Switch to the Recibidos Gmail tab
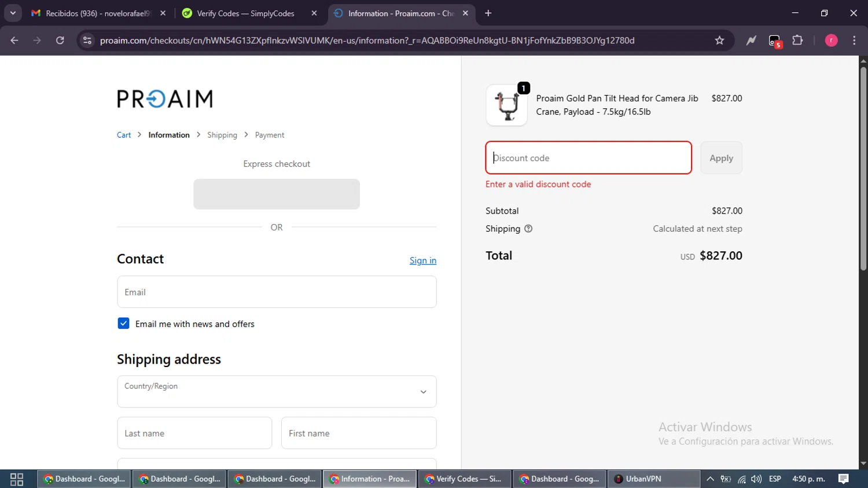Screen dimensions: 868x488 coord(98,13)
